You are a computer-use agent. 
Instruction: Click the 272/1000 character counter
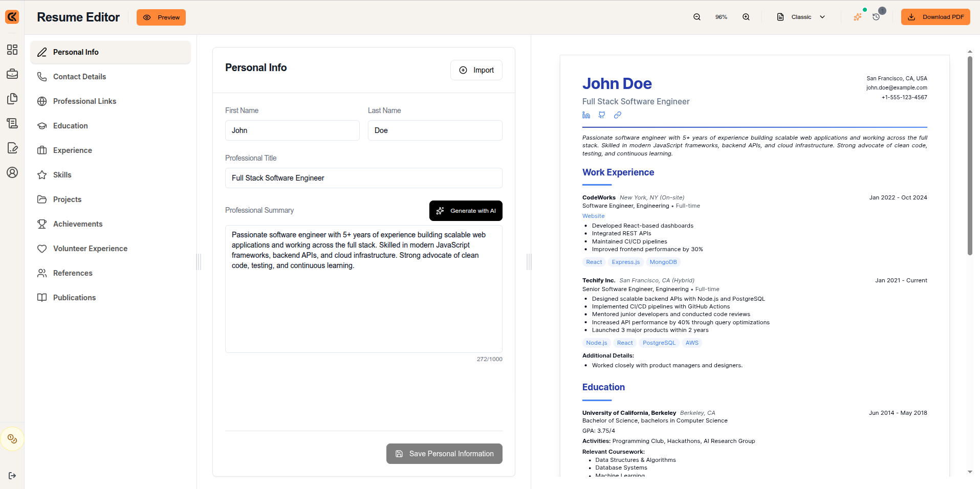(490, 359)
